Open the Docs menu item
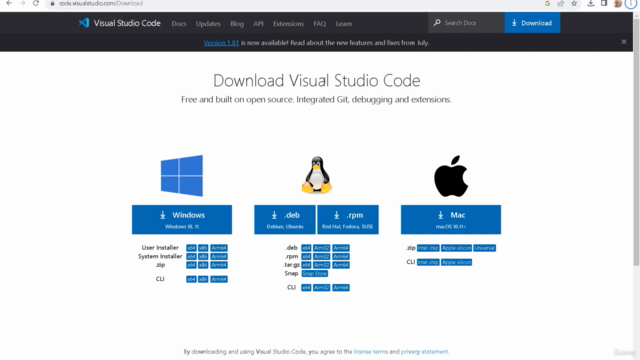The image size is (640, 360). 179,24
